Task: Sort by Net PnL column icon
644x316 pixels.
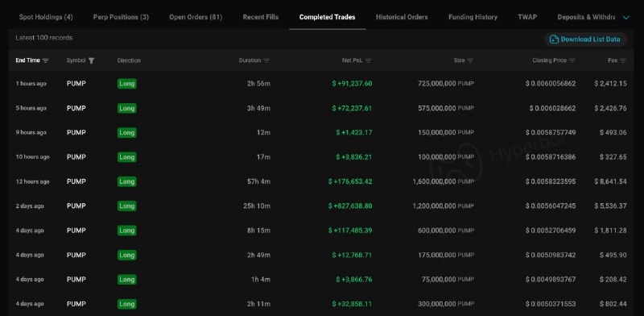Action: (x=368, y=61)
